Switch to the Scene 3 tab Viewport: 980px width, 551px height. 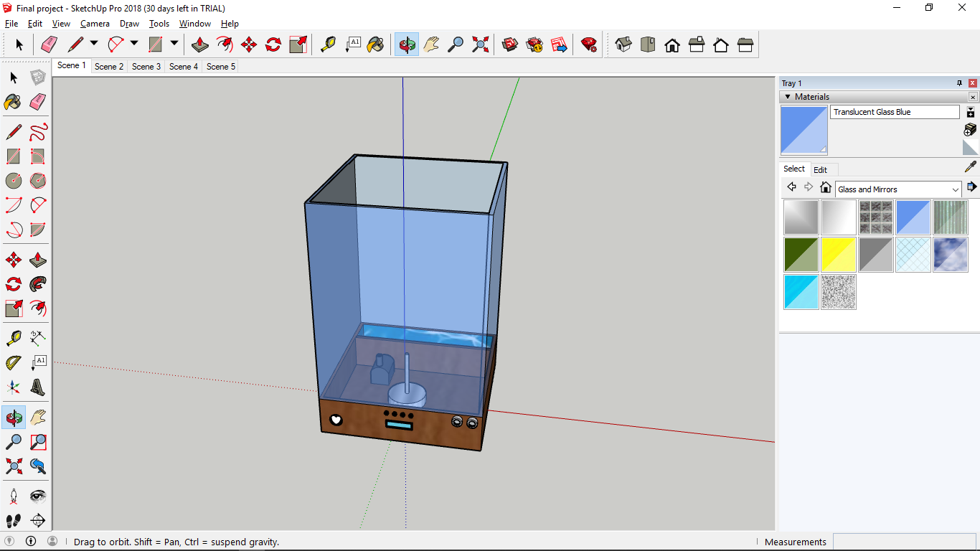click(146, 66)
